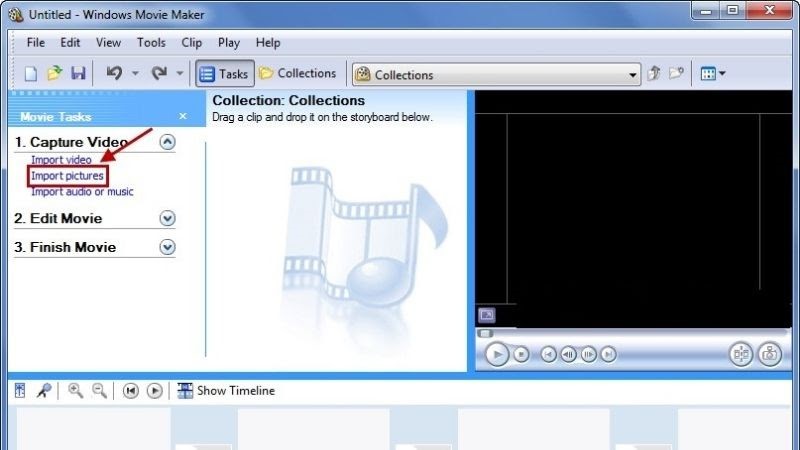Viewport: 800px width, 450px height.
Task: Jump forward in the preview monitor
Action: coord(608,354)
